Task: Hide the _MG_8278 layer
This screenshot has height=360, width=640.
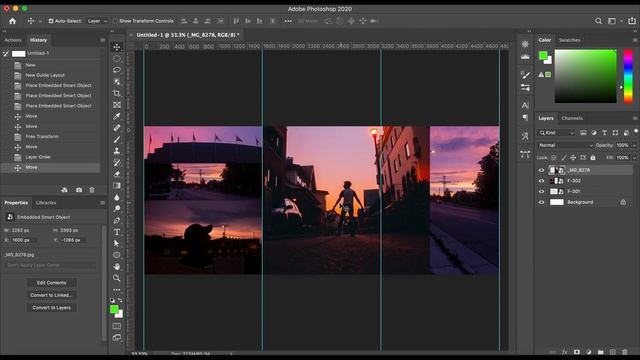Action: (542, 170)
